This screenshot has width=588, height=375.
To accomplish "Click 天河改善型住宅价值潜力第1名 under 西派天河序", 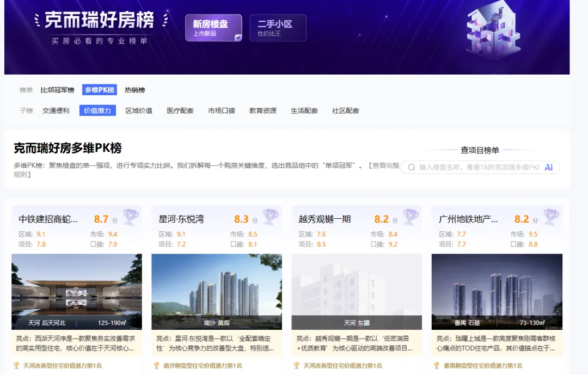I will (x=62, y=366).
